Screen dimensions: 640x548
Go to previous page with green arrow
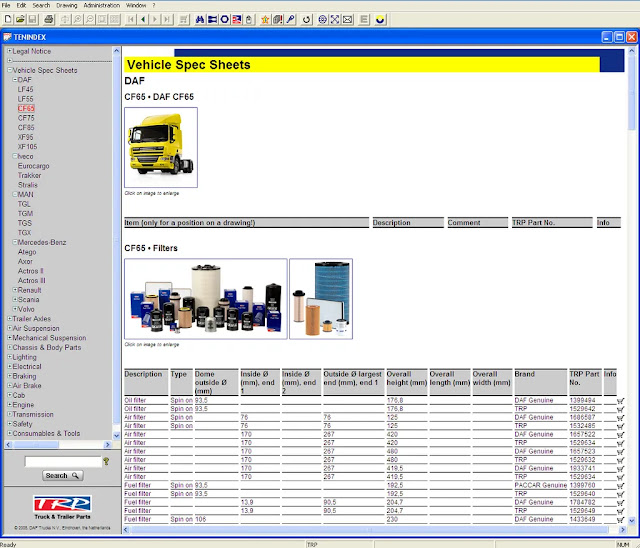143,19
